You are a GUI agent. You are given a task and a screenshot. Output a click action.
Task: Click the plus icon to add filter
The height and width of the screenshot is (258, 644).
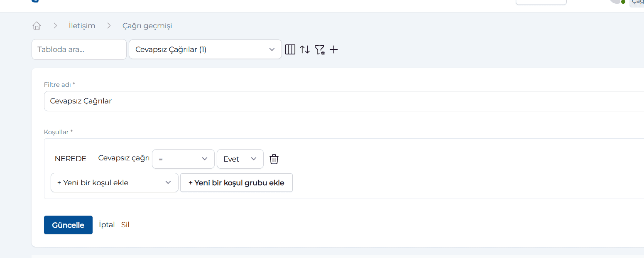[x=334, y=50]
